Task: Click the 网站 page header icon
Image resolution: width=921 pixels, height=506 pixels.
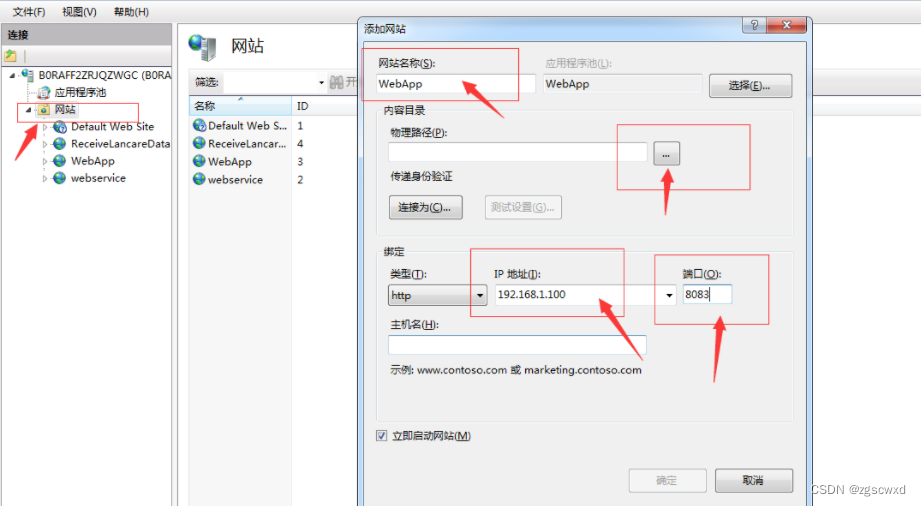Action: point(203,47)
